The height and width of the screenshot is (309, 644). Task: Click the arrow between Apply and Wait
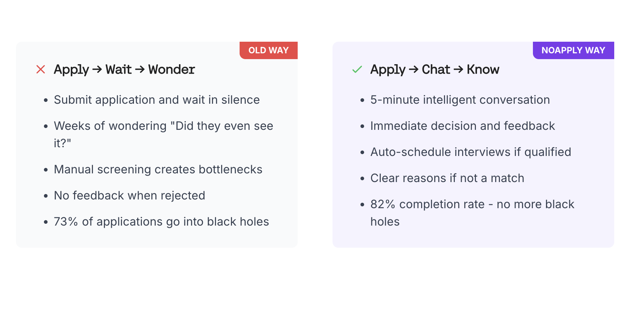97,69
